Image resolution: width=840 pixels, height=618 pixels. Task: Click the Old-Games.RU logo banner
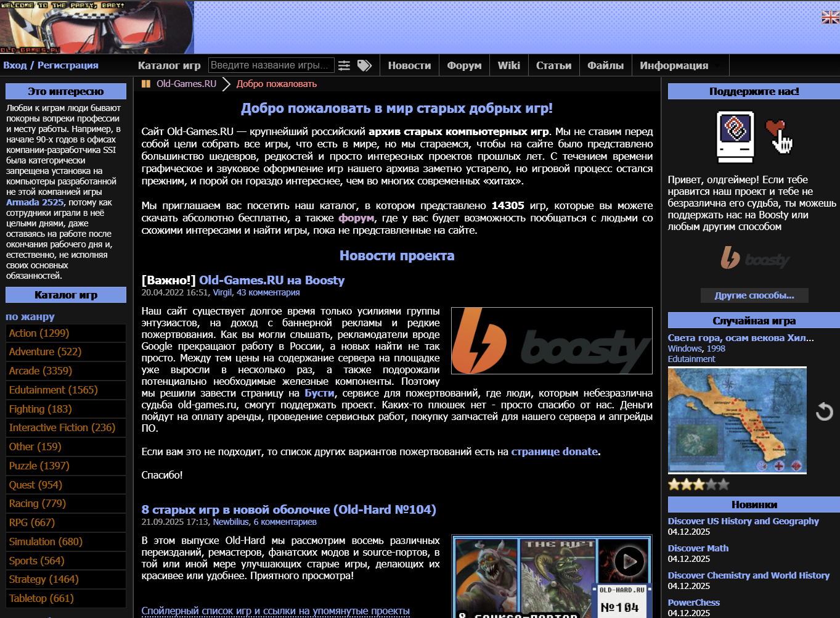pyautogui.click(x=97, y=27)
